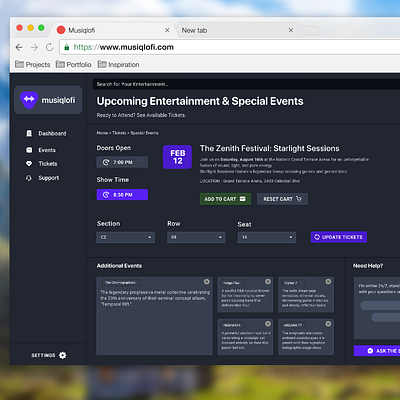400x400 pixels.
Task: Open the Portfolio bookmark folder
Action: 74,64
